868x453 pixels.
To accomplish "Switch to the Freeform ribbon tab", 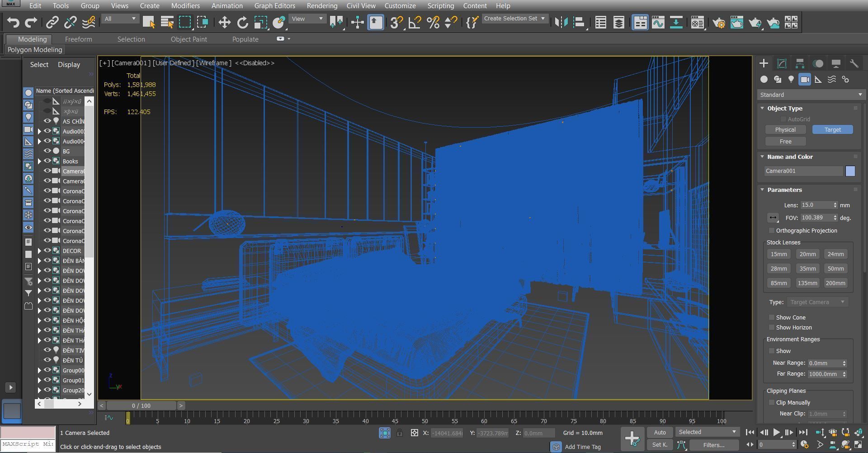I will pyautogui.click(x=78, y=39).
